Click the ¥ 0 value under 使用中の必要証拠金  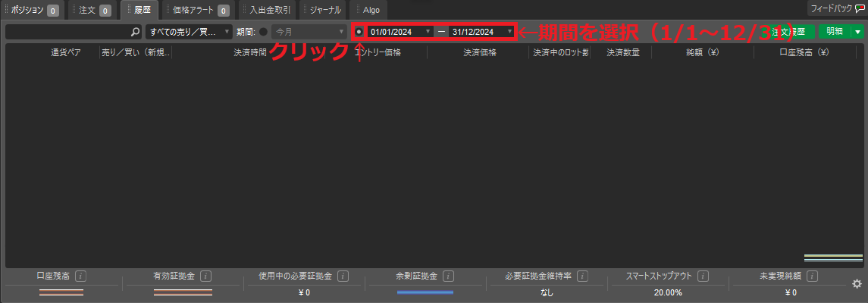(x=304, y=292)
